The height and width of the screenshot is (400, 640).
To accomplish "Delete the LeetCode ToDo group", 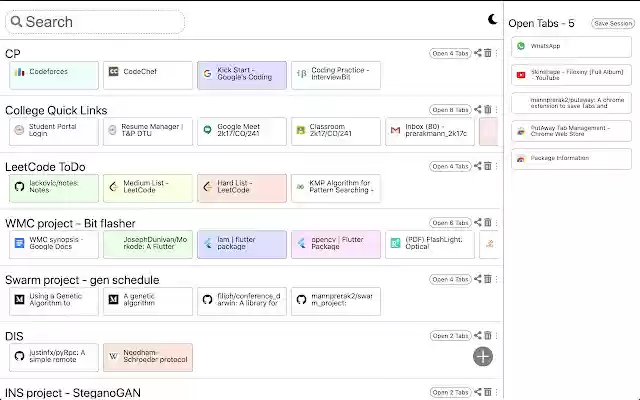I will pyautogui.click(x=488, y=166).
